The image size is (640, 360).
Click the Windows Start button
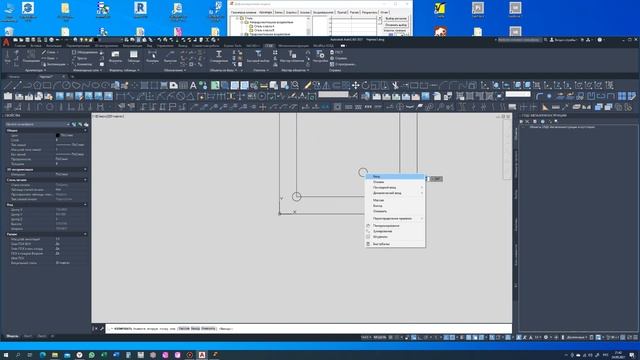click(x=6, y=355)
